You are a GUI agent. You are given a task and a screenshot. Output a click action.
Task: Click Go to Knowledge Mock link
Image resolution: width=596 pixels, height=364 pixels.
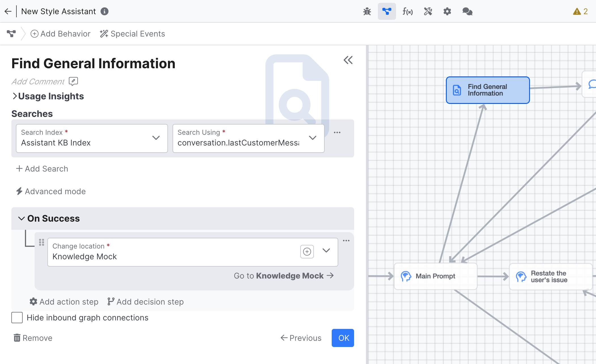pyautogui.click(x=284, y=276)
